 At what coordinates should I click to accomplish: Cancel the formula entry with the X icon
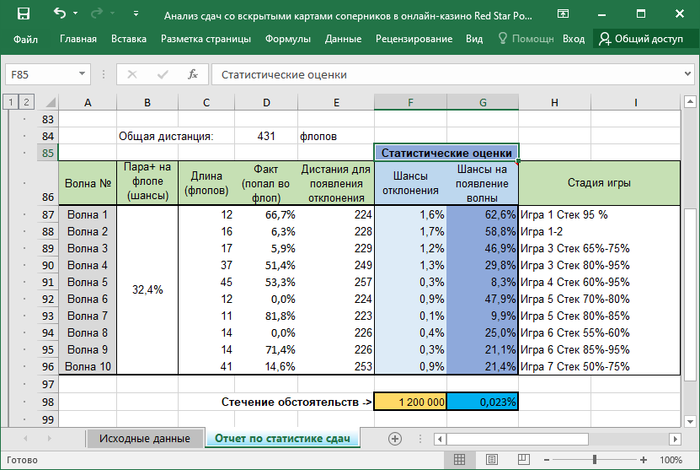coord(132,74)
